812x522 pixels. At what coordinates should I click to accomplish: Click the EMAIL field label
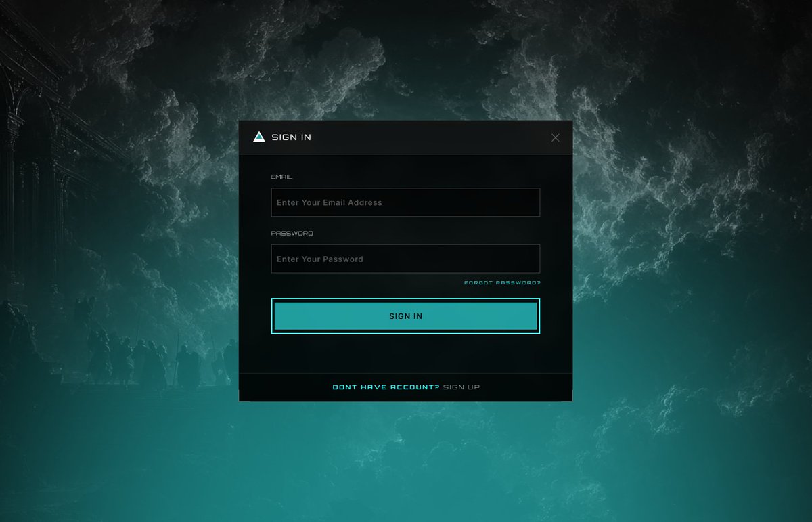[281, 176]
